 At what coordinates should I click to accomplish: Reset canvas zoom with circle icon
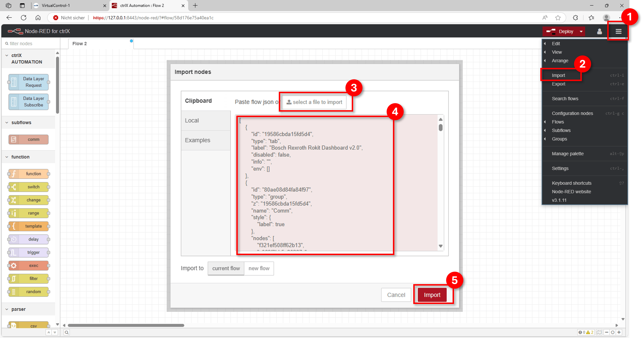coord(613,332)
